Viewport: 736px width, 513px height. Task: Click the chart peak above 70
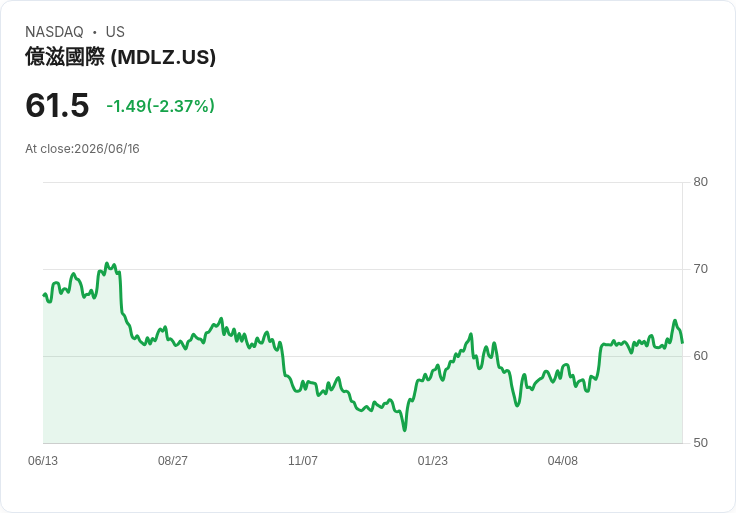coord(107,264)
